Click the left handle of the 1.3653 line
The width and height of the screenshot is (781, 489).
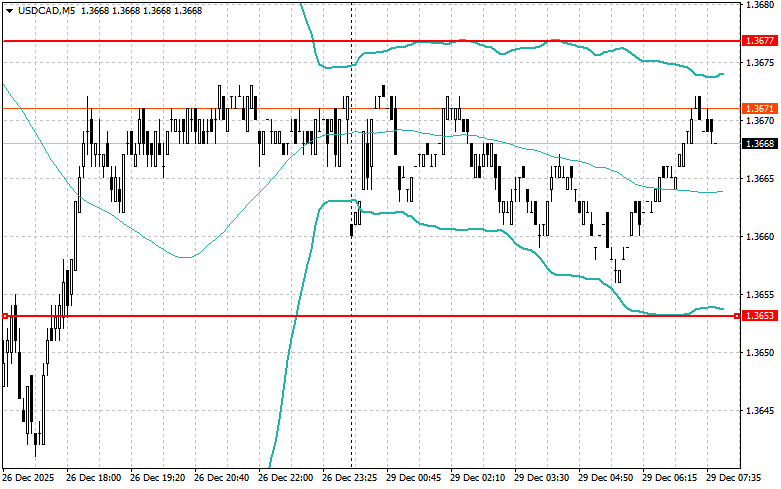pos(5,316)
